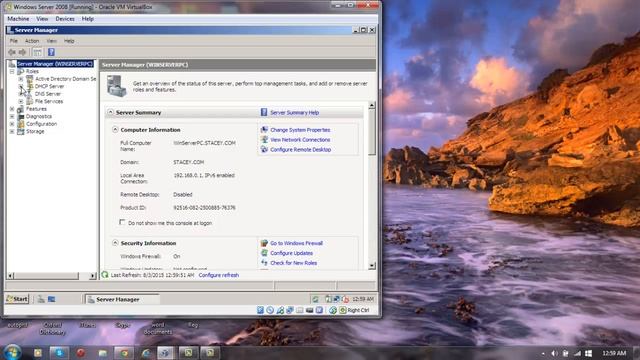Click Configure Remote Desktop link
Viewport: 640px width, 360px height.
[x=300, y=149]
